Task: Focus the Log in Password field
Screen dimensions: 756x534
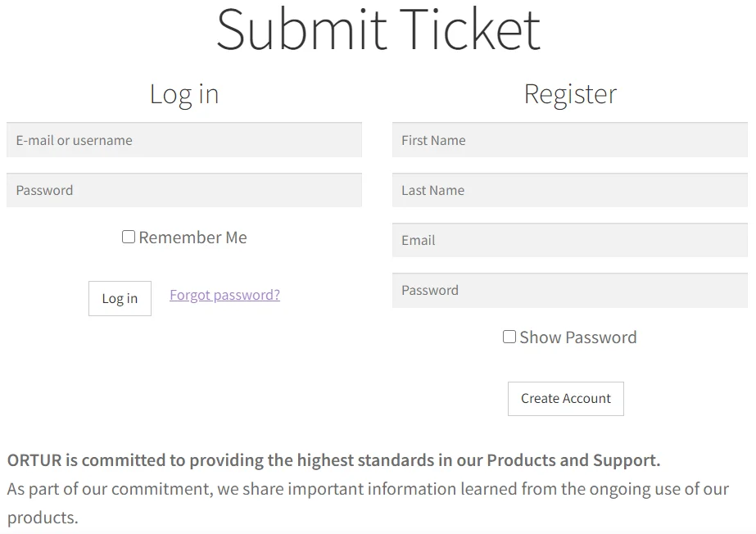Action: point(184,190)
